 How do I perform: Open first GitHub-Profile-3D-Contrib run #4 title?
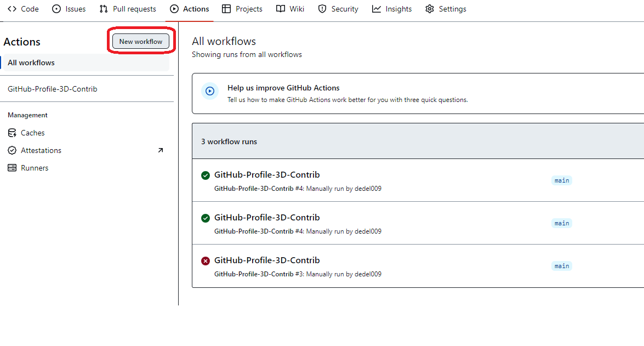(x=267, y=174)
